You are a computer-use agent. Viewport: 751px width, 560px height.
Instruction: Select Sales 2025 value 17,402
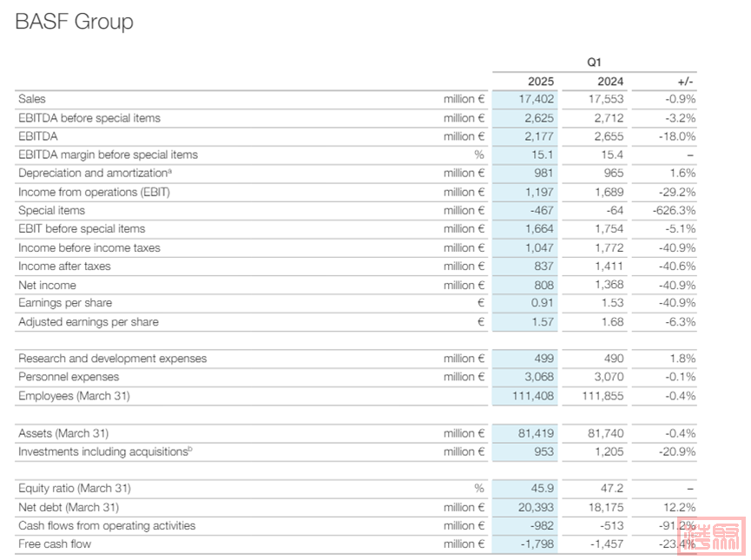(536, 99)
